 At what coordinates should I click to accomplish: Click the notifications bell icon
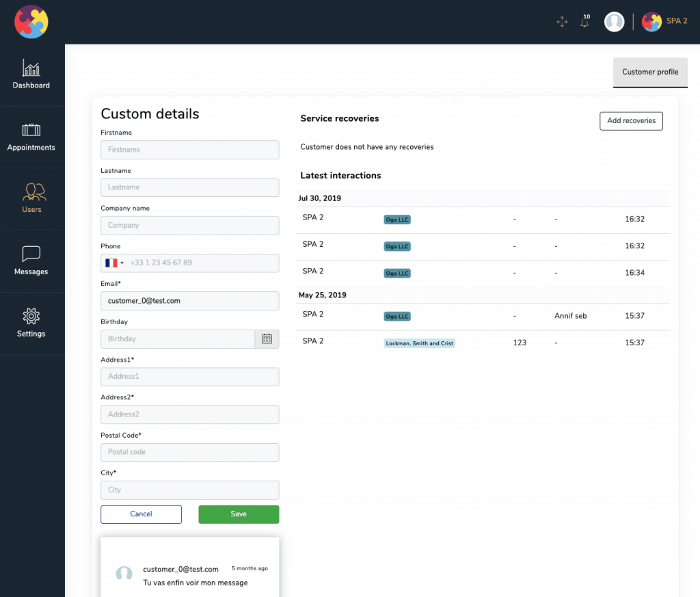point(585,21)
